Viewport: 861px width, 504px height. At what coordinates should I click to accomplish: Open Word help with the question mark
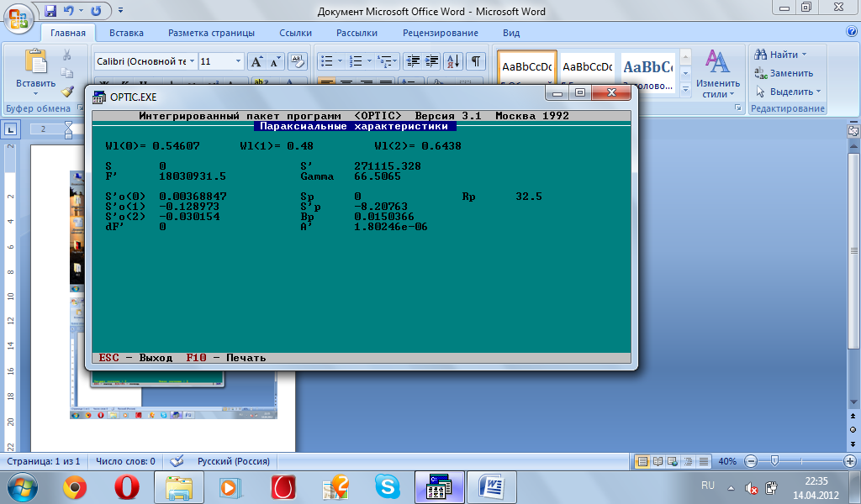(852, 32)
